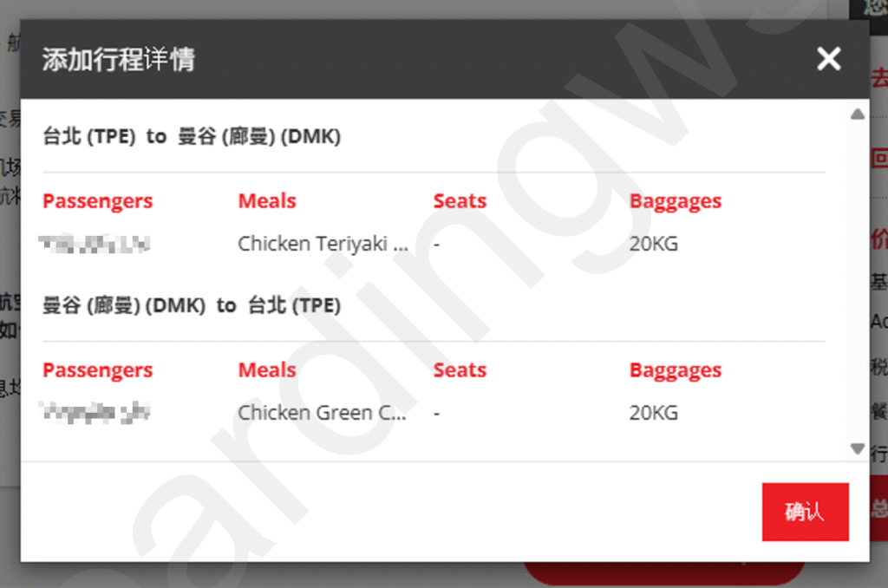Click the second Passengers column header

point(97,370)
